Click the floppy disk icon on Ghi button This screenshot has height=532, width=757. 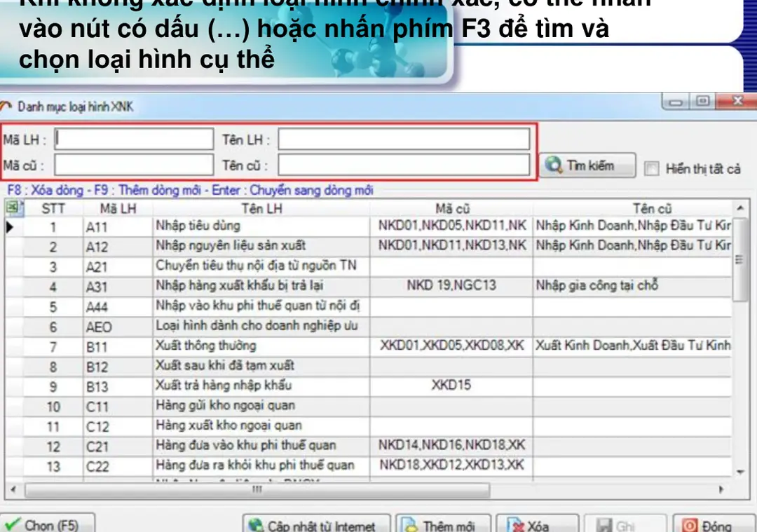click(605, 524)
